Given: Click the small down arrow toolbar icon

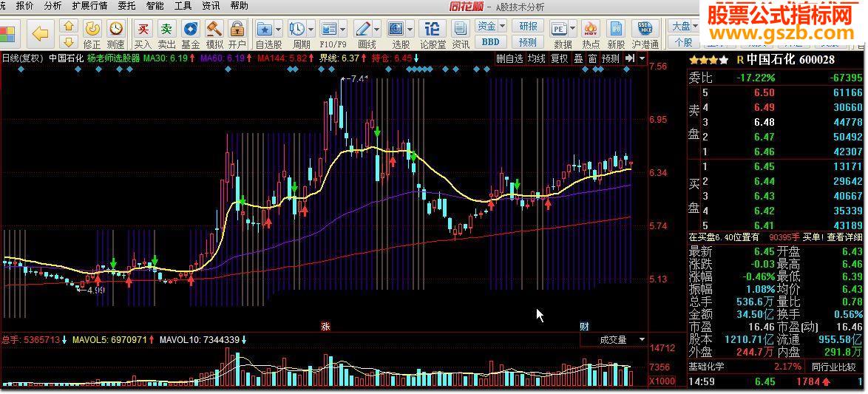Looking at the screenshot, I should pos(69,41).
